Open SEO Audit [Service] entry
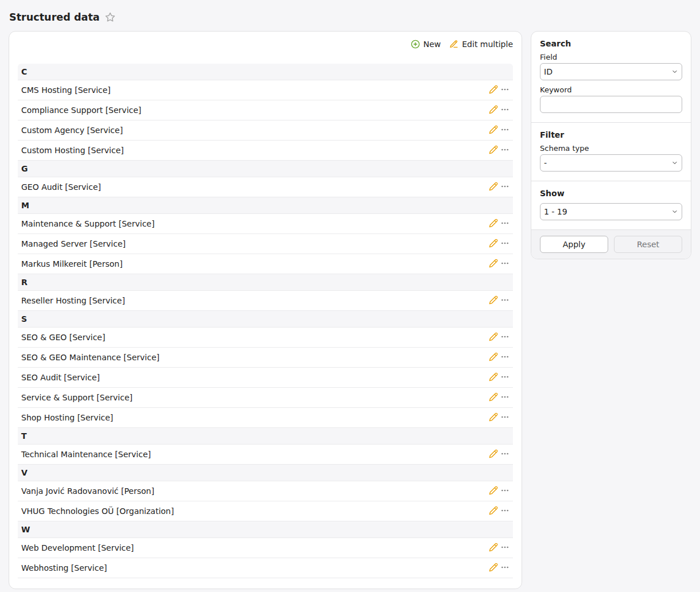Image resolution: width=700 pixels, height=592 pixels. point(60,377)
